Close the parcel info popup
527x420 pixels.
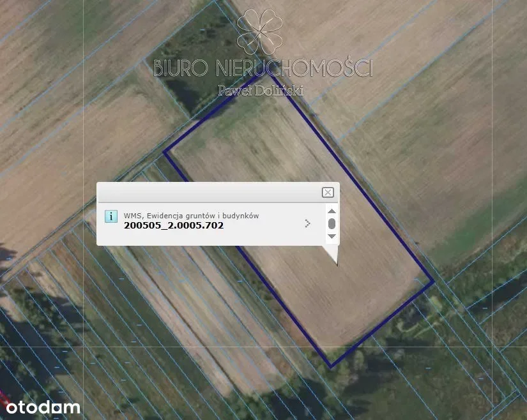pos(328,192)
